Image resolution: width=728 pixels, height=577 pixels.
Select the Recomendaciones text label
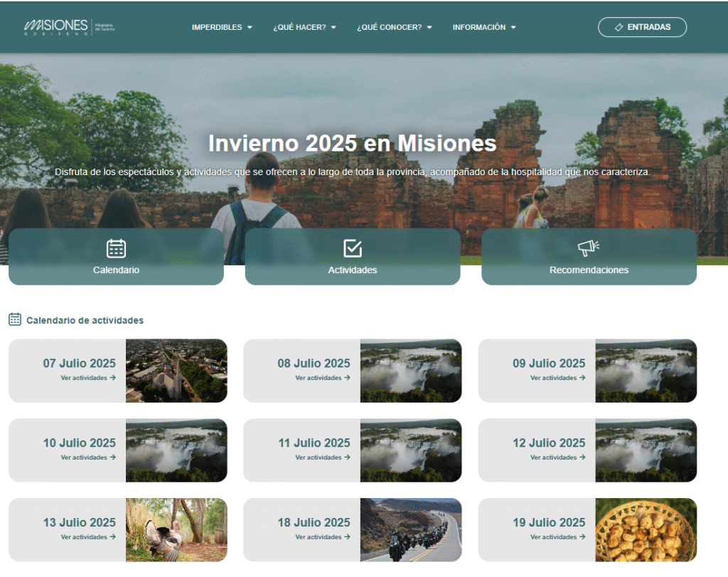point(589,270)
